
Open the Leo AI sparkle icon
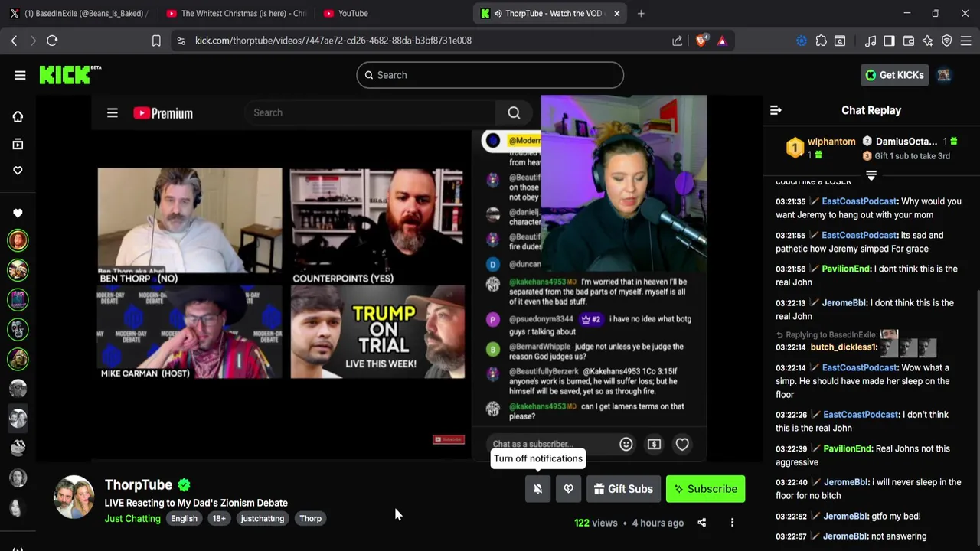tap(928, 41)
